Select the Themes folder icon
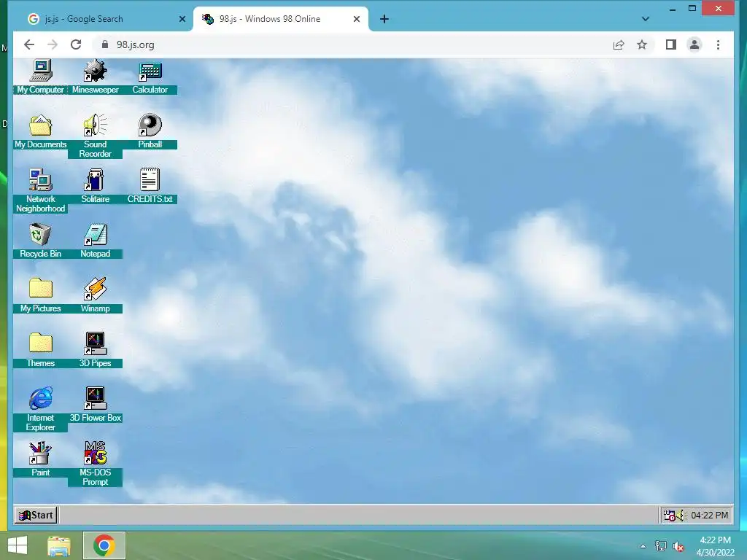The image size is (747, 560). pos(41,350)
